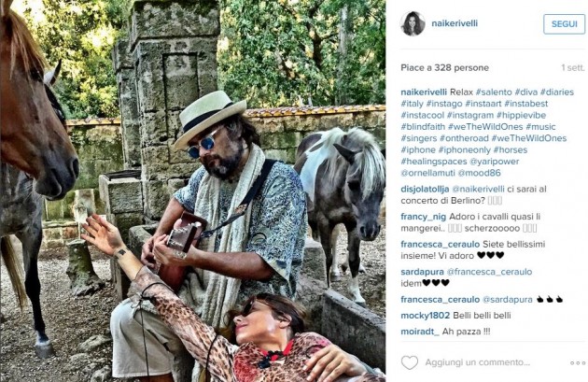588x382 pixels.
Task: Click the naikerivelli profile avatar
Action: [x=413, y=23]
